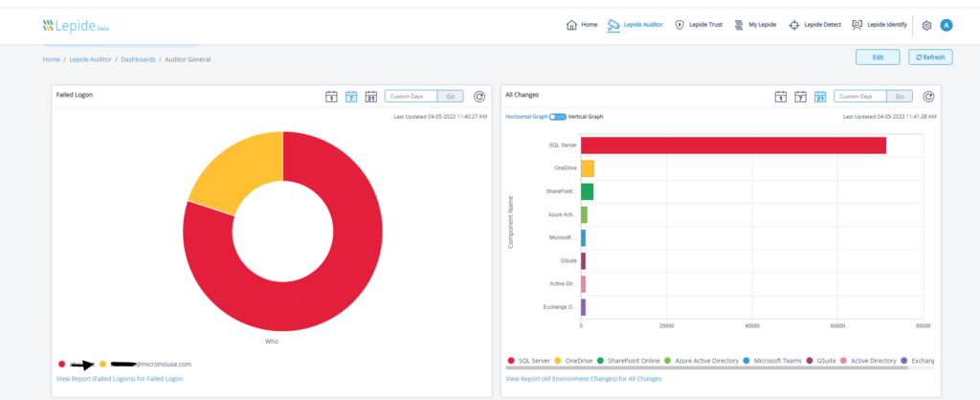980x400 pixels.
Task: Toggle SQL Server legend entry
Action: [x=528, y=361]
